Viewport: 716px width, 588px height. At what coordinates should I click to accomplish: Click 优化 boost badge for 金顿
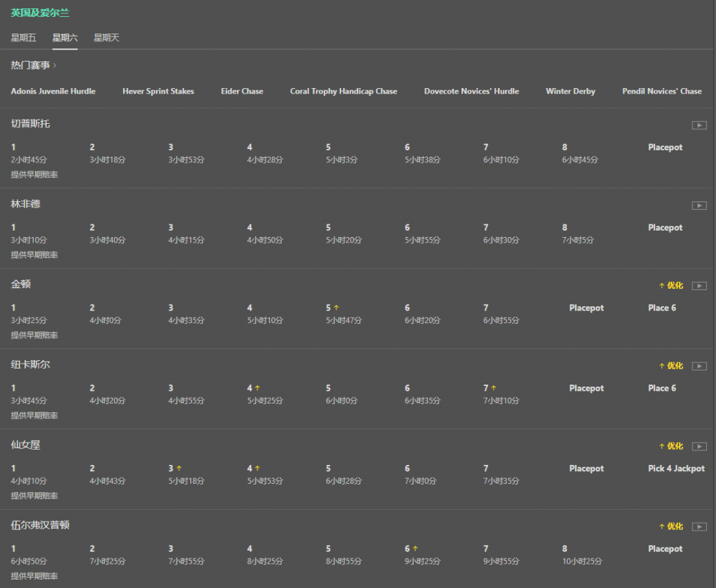[x=671, y=285]
